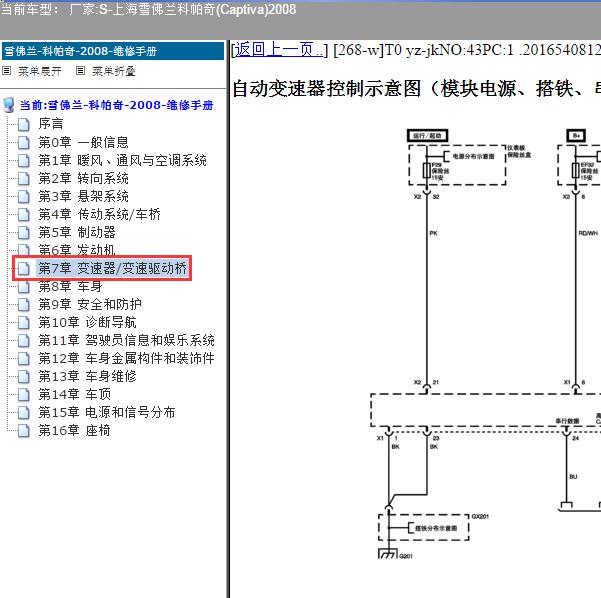
Task: Click the page icon beside 第3章 悬架系统
Action: point(24,196)
